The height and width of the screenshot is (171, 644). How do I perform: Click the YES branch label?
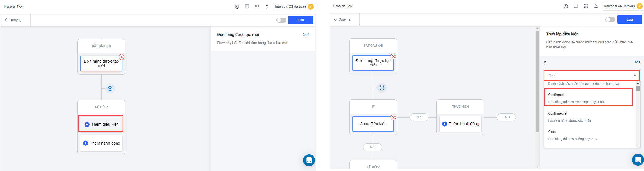click(419, 117)
